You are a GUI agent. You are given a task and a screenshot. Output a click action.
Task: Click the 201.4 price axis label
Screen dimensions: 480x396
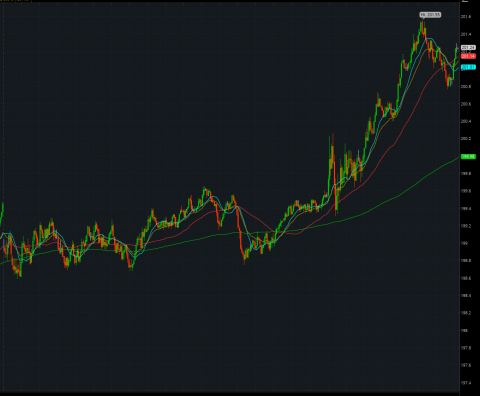[466, 34]
